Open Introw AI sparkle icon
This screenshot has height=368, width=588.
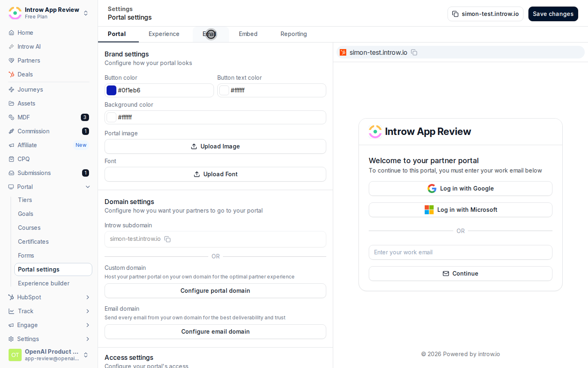click(11, 47)
